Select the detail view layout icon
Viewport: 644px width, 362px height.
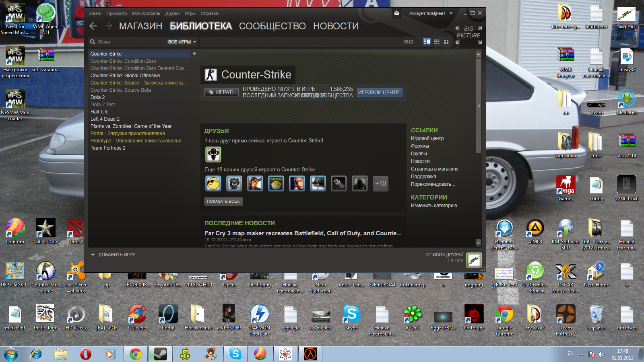(427, 41)
